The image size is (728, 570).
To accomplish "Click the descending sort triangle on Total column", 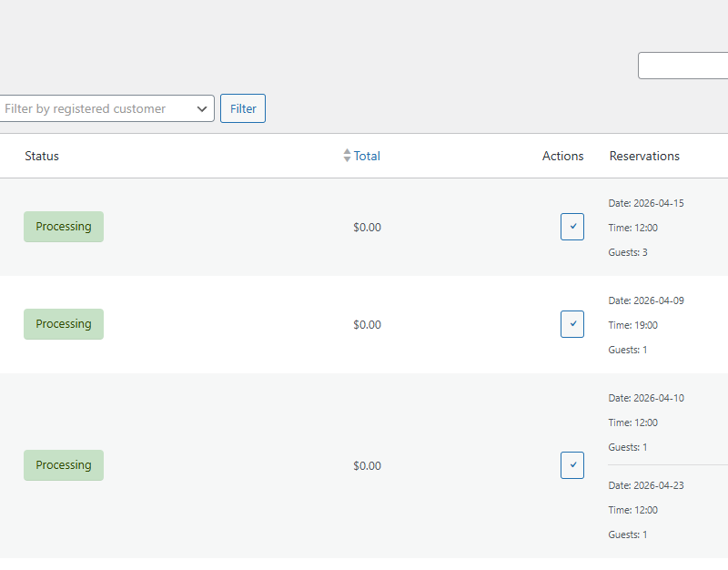I will coord(347,159).
